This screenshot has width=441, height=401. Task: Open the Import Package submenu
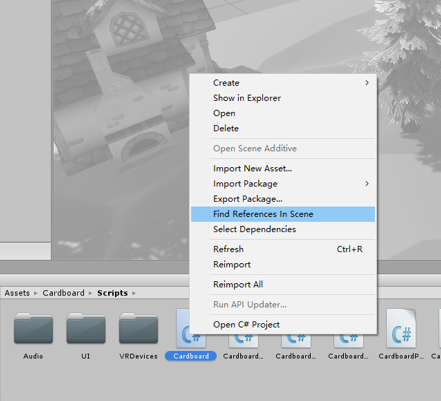[283, 184]
